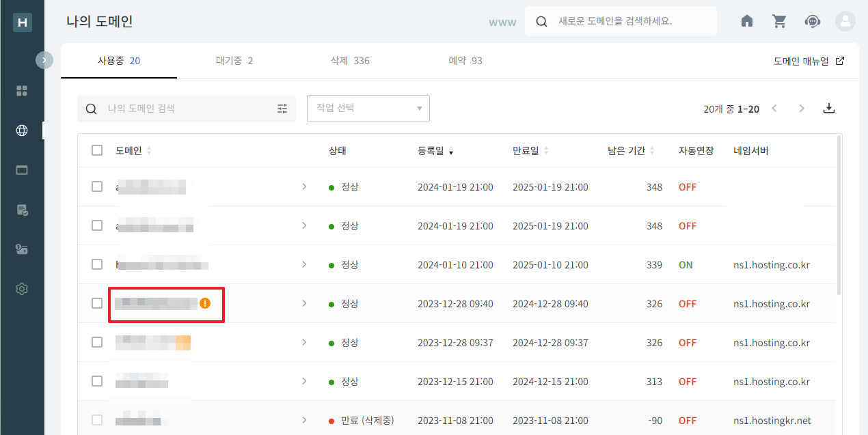The width and height of the screenshot is (868, 435).
Task: Open search filter options icon
Action: pos(282,109)
